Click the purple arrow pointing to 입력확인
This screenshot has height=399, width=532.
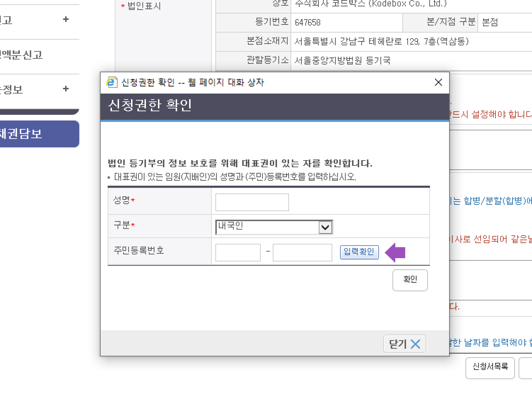pyautogui.click(x=396, y=252)
